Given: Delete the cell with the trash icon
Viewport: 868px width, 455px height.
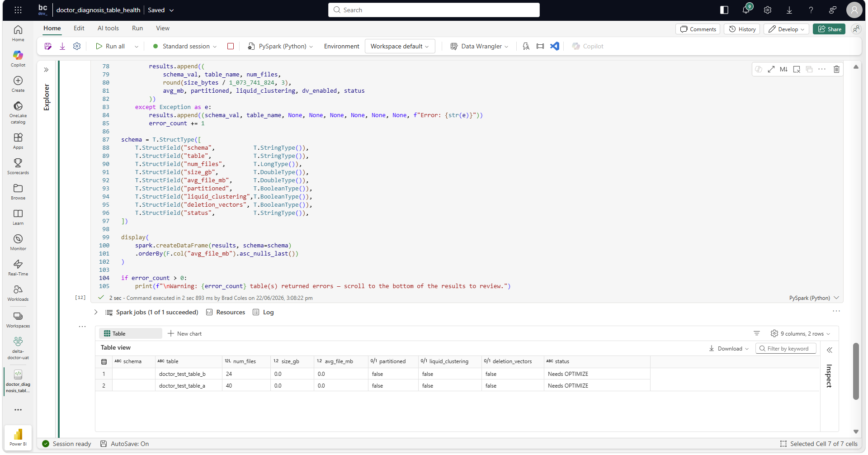Looking at the screenshot, I should point(836,69).
